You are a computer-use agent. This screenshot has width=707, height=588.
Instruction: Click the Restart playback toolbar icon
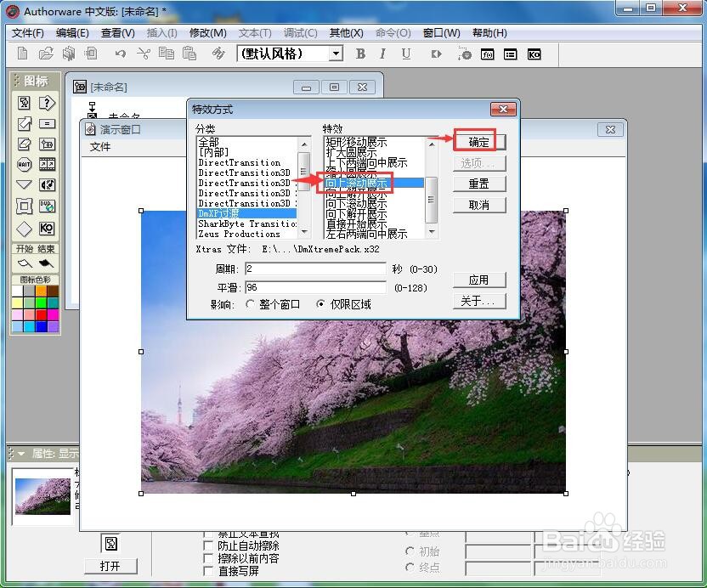[436, 54]
